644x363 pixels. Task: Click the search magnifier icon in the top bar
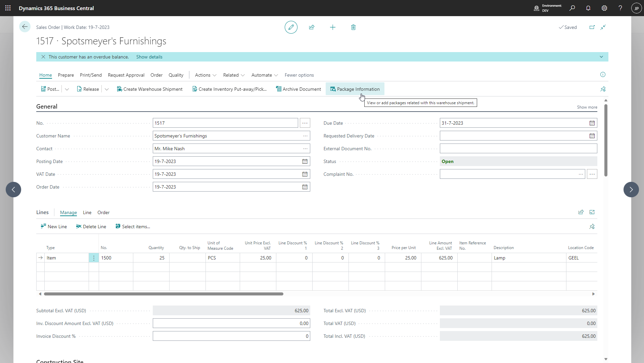[x=572, y=8]
